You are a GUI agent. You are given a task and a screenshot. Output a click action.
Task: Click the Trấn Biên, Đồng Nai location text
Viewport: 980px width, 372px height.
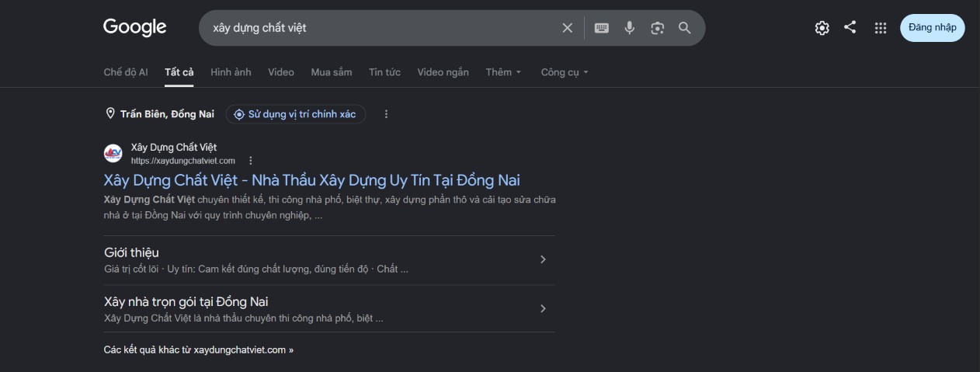click(167, 114)
